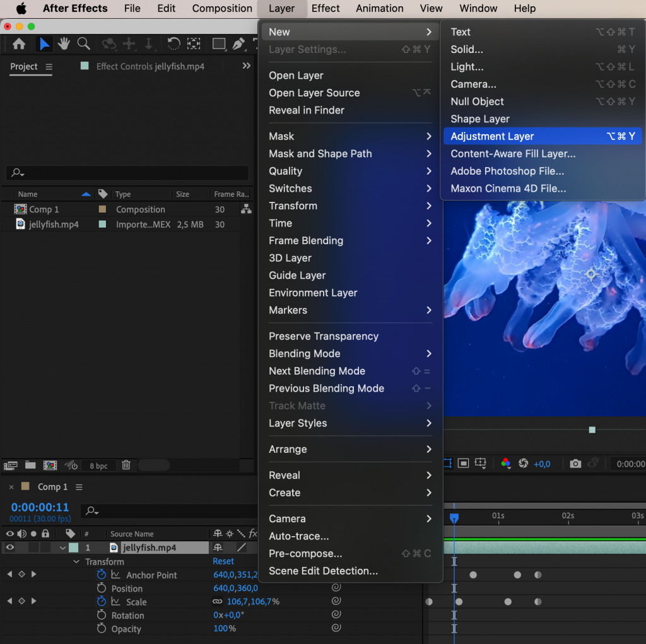Open the RGB channel display selector
This screenshot has width=646, height=644.
click(x=507, y=464)
